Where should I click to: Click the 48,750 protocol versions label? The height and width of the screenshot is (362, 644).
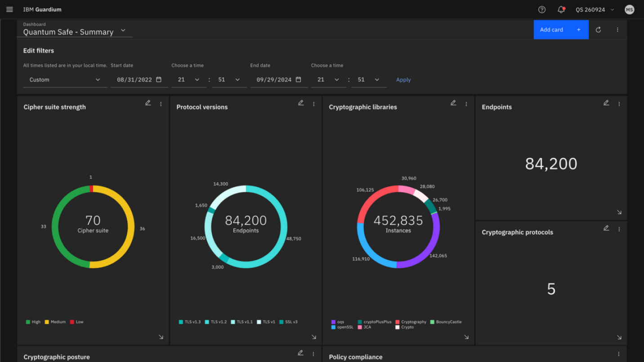(x=294, y=239)
